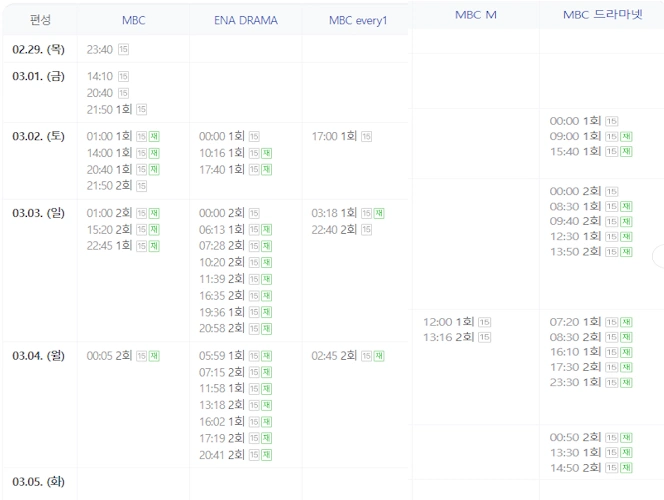
Task: Click the 재 rerun badge for 20:41 2회
Action: pyautogui.click(x=266, y=455)
